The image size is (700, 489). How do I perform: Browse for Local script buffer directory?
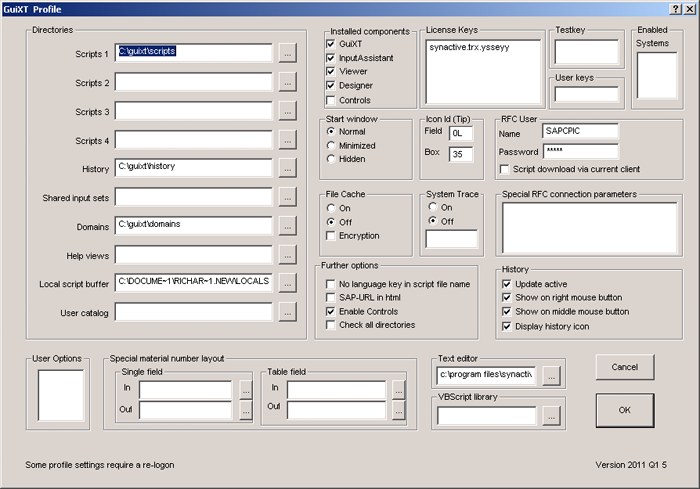[288, 284]
